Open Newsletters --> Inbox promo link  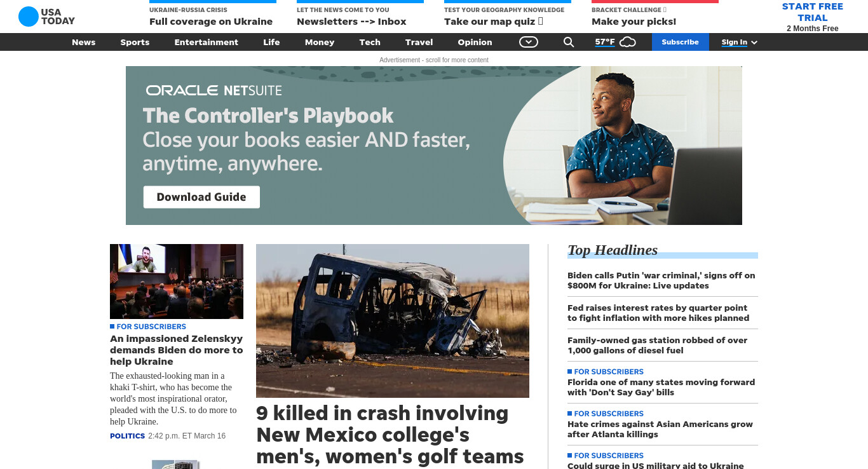351,21
